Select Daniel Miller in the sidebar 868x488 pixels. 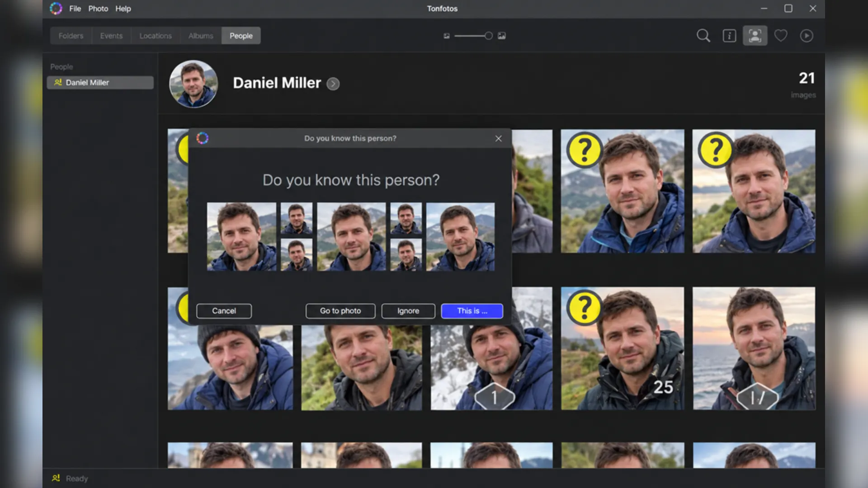point(100,83)
